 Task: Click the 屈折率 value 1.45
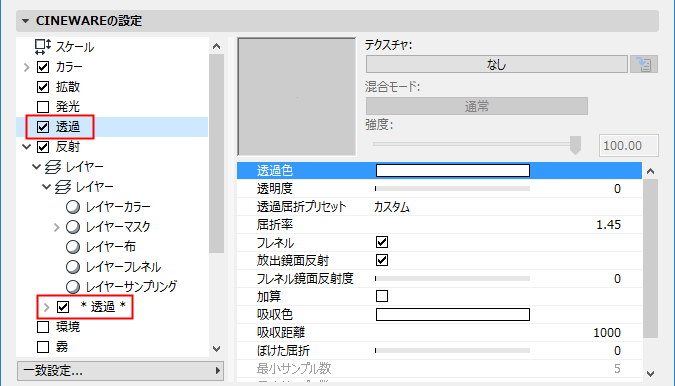tap(608, 225)
